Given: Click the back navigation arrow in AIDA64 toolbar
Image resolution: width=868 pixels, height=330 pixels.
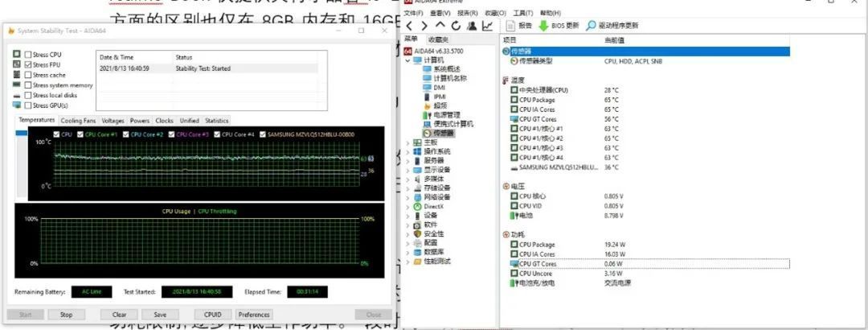Looking at the screenshot, I should 409,26.
